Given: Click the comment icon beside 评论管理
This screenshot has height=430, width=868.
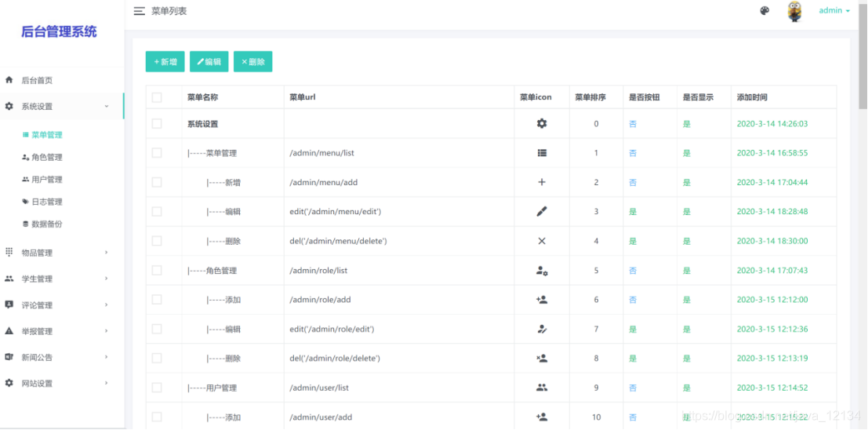Looking at the screenshot, I should pos(9,304).
